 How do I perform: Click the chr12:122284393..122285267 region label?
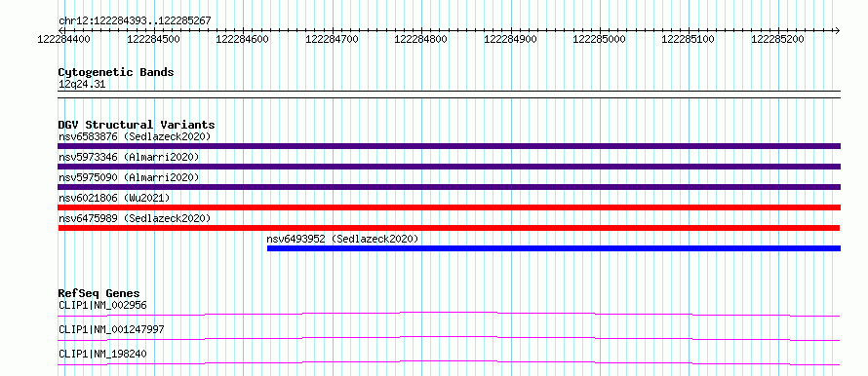tap(135, 20)
